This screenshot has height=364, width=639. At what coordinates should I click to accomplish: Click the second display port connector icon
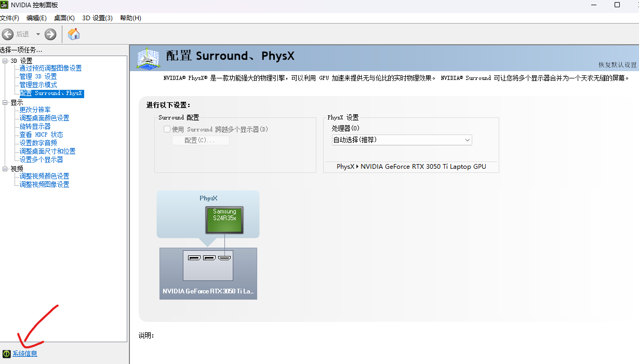209,258
